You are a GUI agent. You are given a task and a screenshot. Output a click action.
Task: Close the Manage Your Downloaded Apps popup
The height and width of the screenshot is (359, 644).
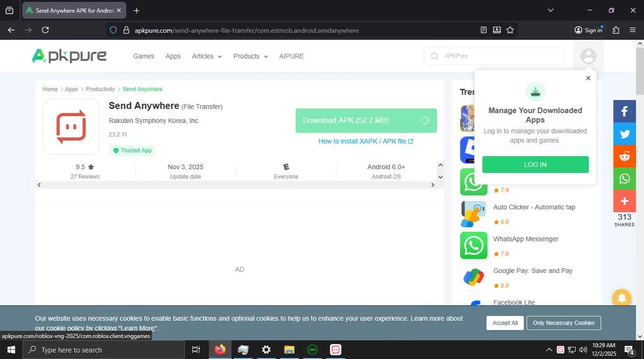pos(588,78)
